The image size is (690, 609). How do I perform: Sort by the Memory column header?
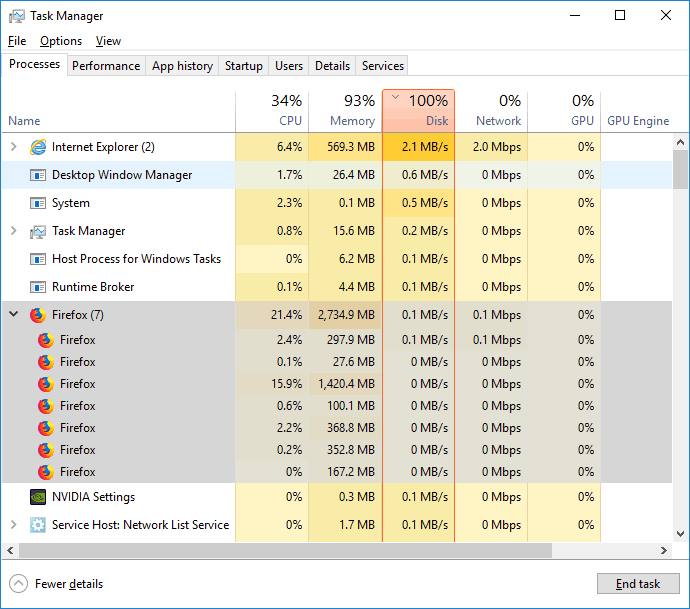click(x=345, y=111)
